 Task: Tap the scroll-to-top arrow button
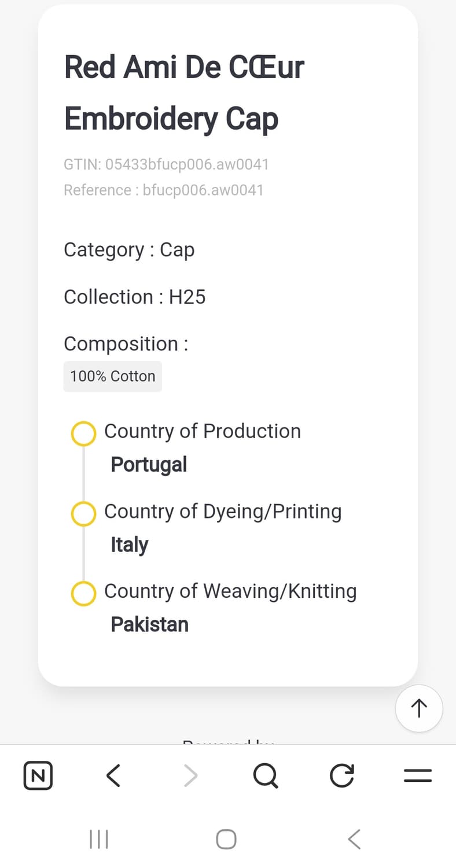(x=419, y=708)
